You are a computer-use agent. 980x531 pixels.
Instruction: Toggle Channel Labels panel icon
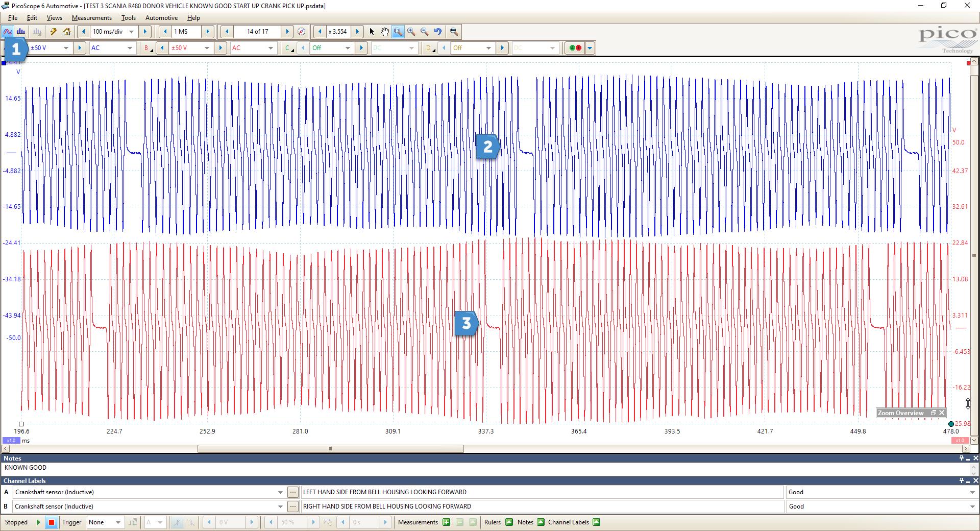(597, 522)
